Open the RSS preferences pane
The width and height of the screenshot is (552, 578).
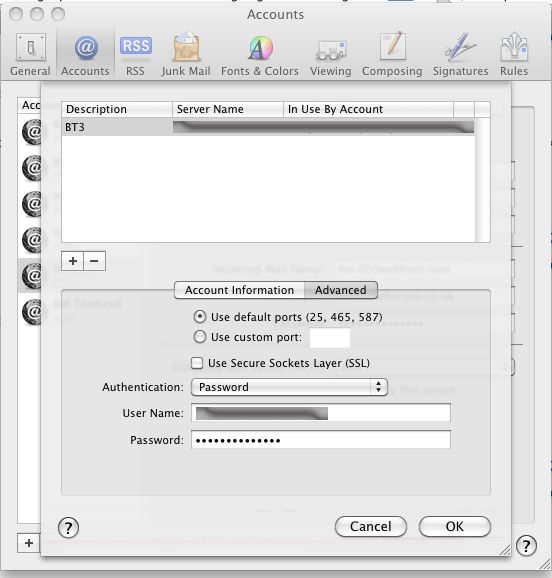[135, 55]
